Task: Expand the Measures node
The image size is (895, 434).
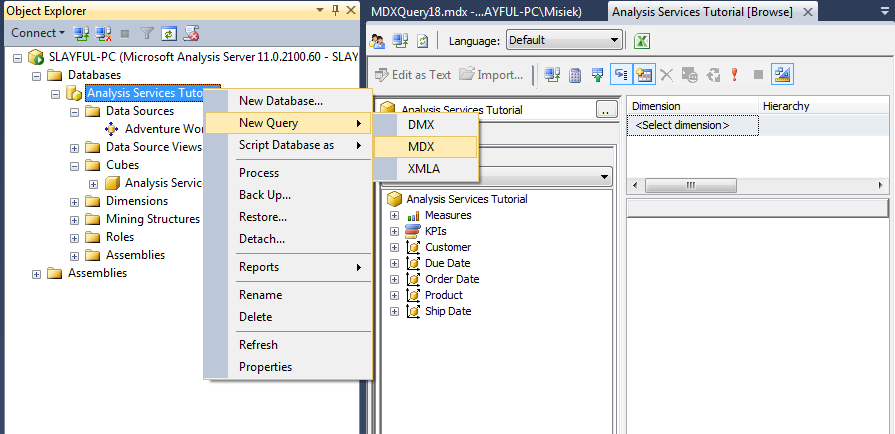Action: point(394,216)
